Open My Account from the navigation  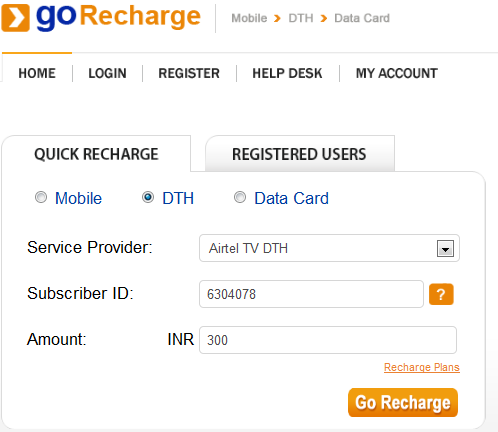click(x=397, y=73)
